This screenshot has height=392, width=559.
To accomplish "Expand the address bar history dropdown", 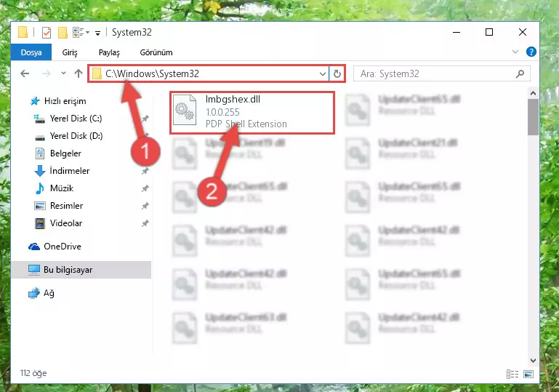I will pyautogui.click(x=322, y=74).
